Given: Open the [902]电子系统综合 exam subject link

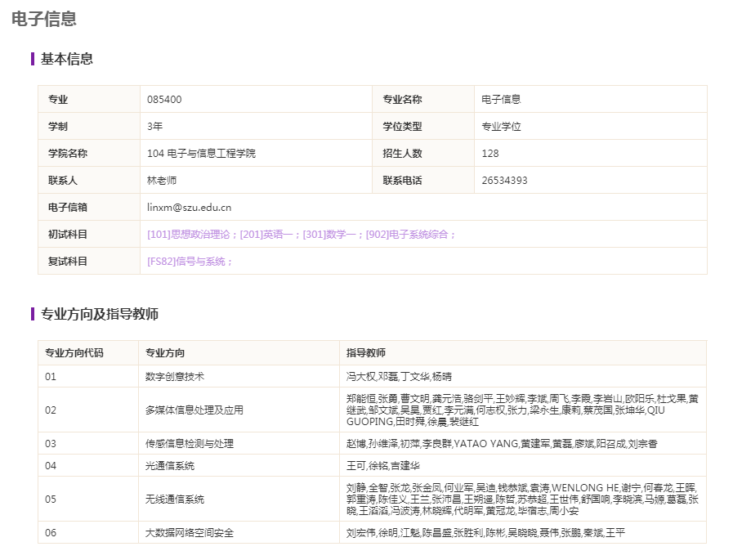Looking at the screenshot, I should 407,235.
